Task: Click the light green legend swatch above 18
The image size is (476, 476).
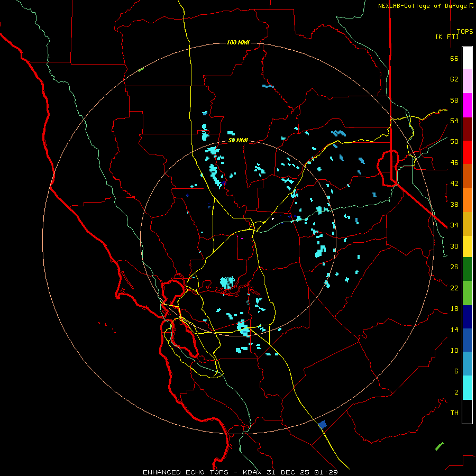Action: click(x=467, y=293)
